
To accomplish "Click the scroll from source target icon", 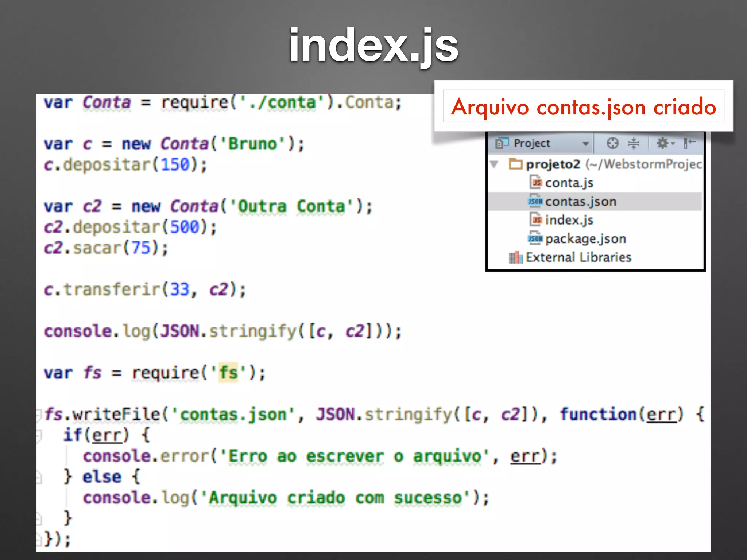I will click(612, 143).
